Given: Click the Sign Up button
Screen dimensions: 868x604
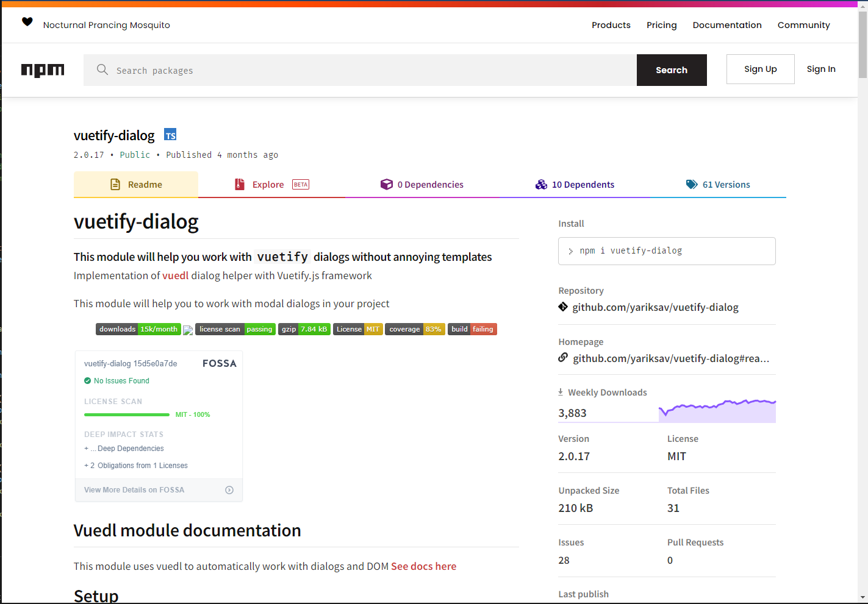Looking at the screenshot, I should [x=761, y=69].
